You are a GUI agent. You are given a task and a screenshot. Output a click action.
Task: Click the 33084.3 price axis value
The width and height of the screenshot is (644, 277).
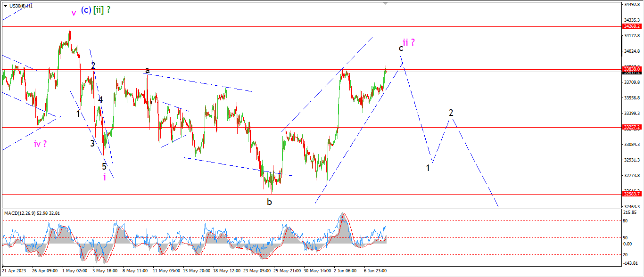click(x=633, y=144)
